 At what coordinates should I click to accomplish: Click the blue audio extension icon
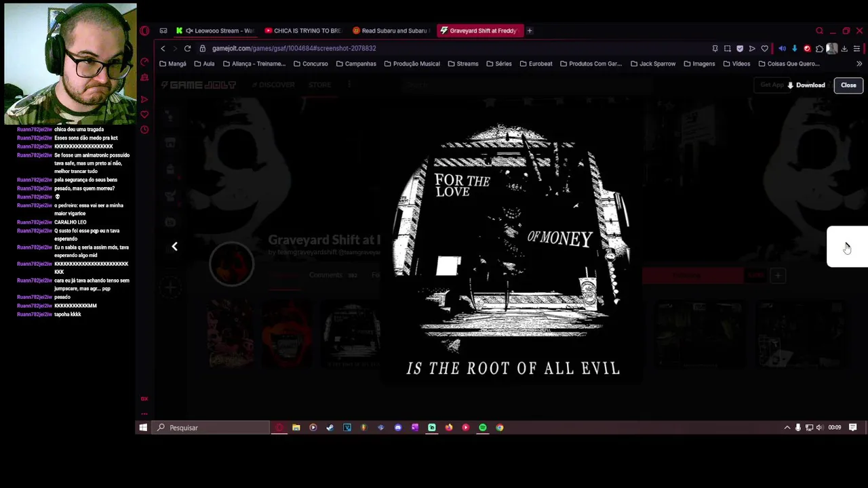782,48
